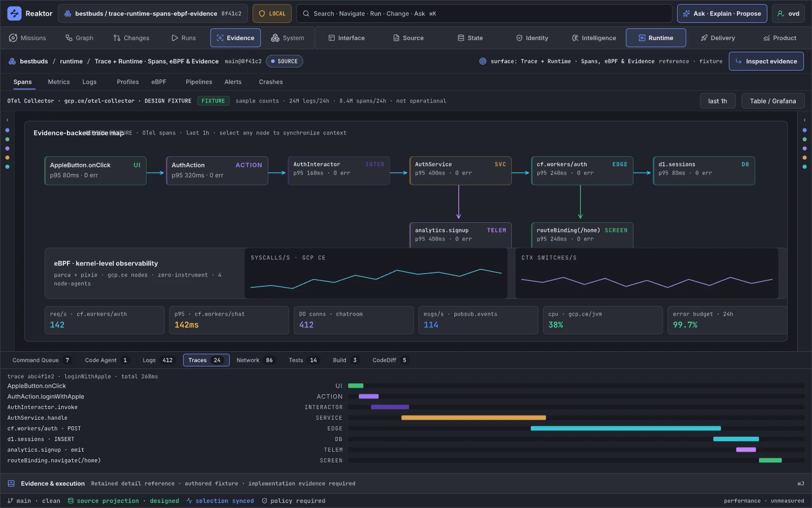This screenshot has width=812, height=508.
Task: Open the Runs tab
Action: pos(184,38)
